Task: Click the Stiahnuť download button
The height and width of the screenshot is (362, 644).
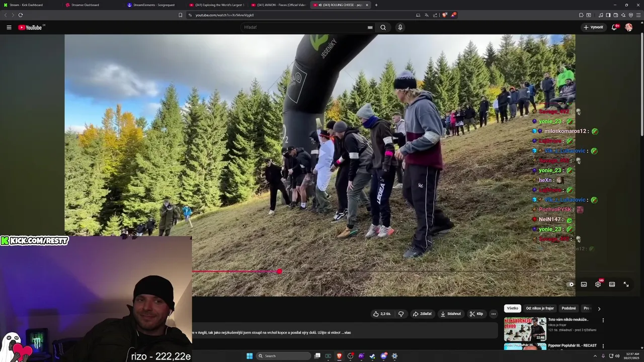Action: coord(451,314)
